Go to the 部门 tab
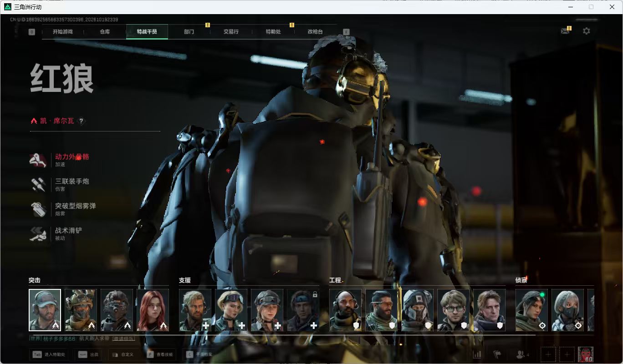The height and width of the screenshot is (364, 623). pos(189,32)
